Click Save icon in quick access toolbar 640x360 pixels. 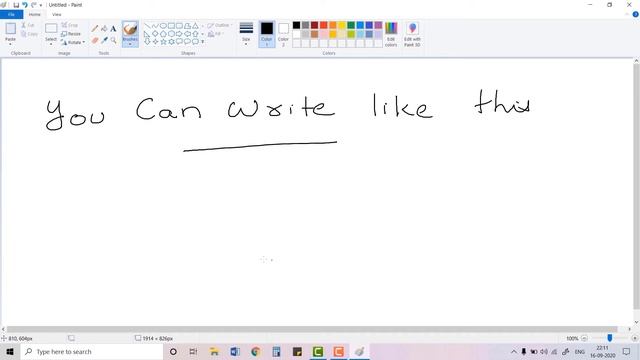(16, 5)
